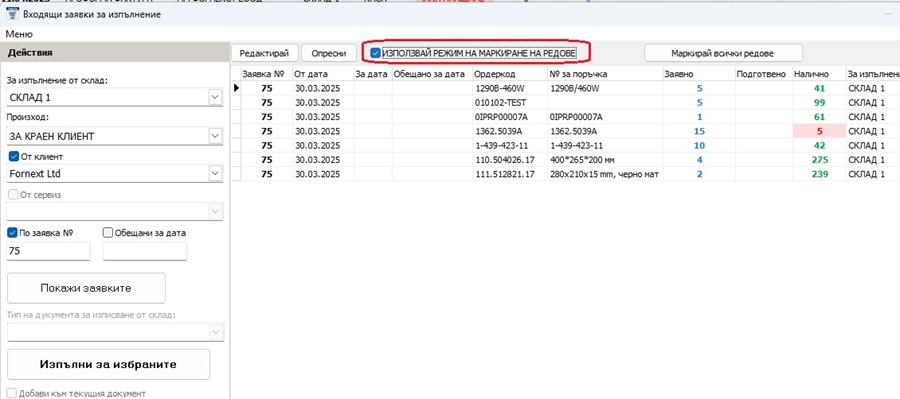The width and height of the screenshot is (900, 399).
Task: Click the 1362.5039A order code cell
Action: pos(510,131)
